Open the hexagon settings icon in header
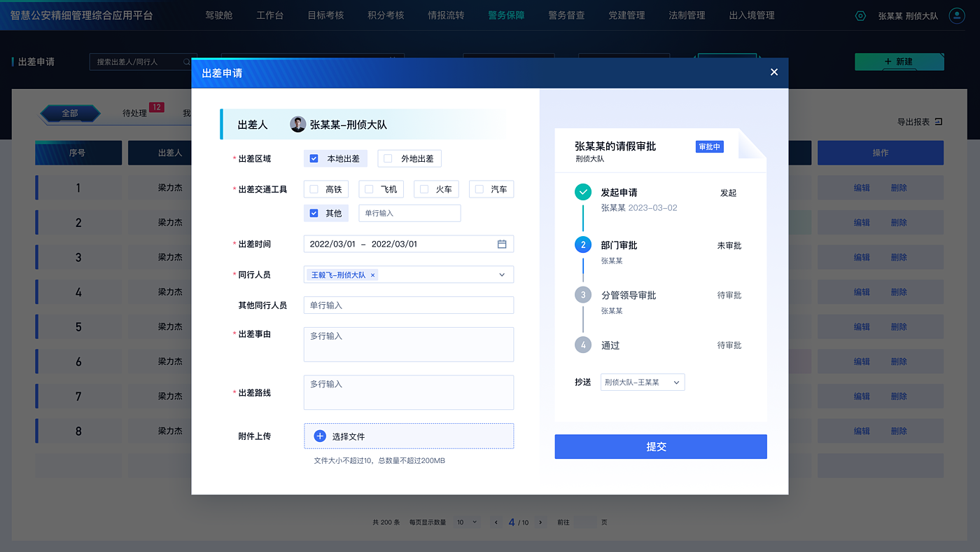Image resolution: width=980 pixels, height=552 pixels. (860, 15)
